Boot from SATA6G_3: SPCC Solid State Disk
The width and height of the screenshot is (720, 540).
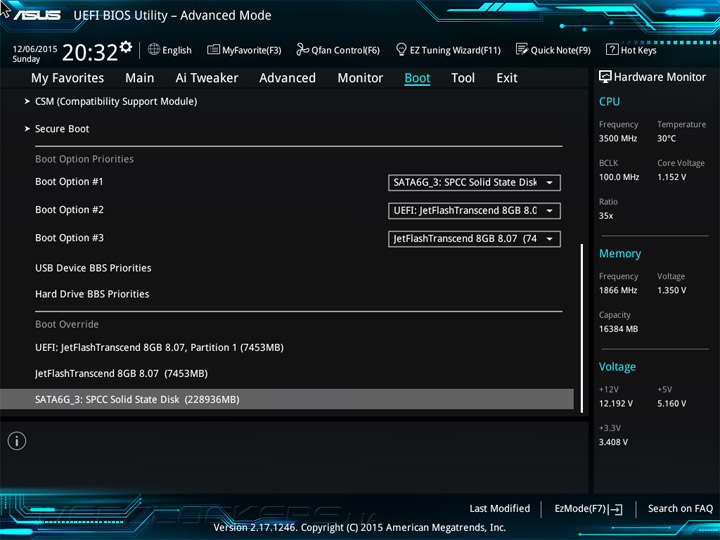point(287,399)
